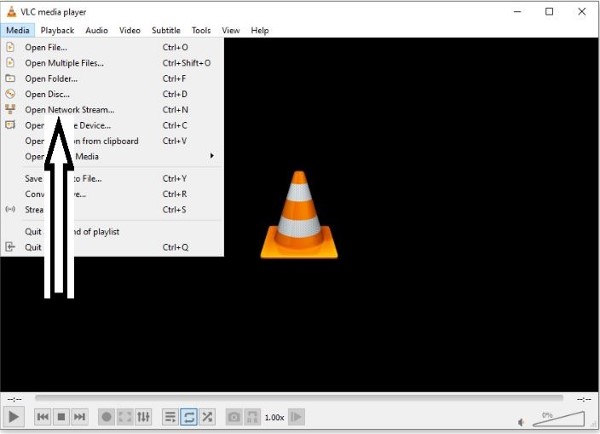Open the View menu
The width and height of the screenshot is (600, 434).
pyautogui.click(x=231, y=30)
